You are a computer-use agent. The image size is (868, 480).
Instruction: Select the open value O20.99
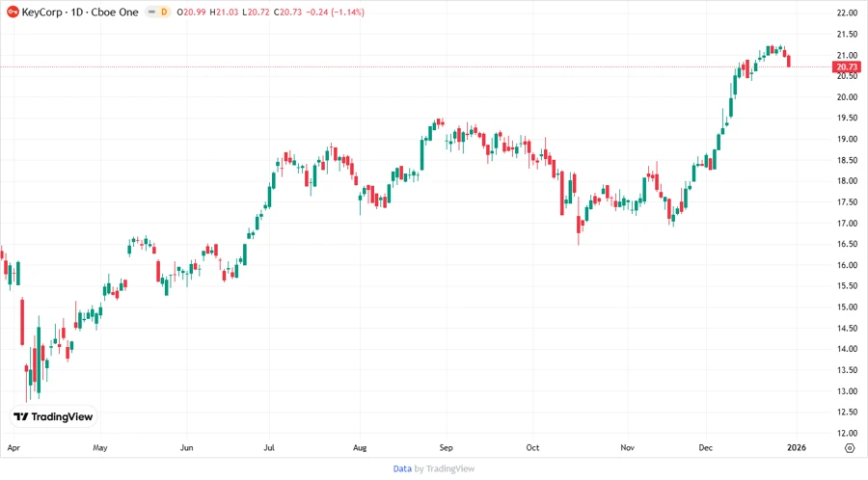191,12
